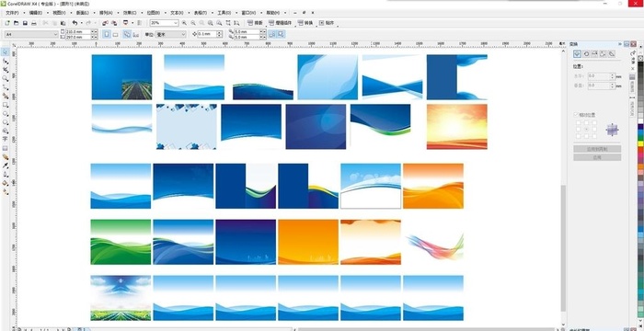The height and width of the screenshot is (331, 644).
Task: Click the Save floppy disk icon
Action: coord(25,23)
